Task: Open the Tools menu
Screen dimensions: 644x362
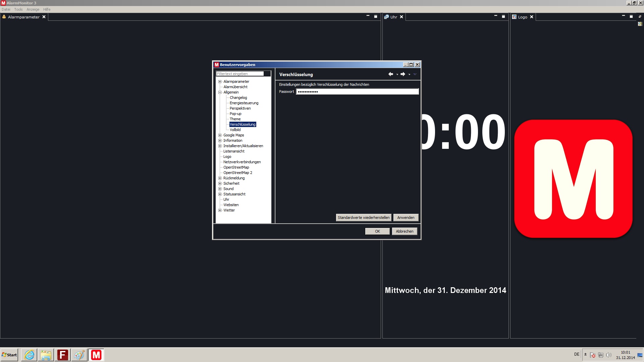Action: click(x=18, y=9)
